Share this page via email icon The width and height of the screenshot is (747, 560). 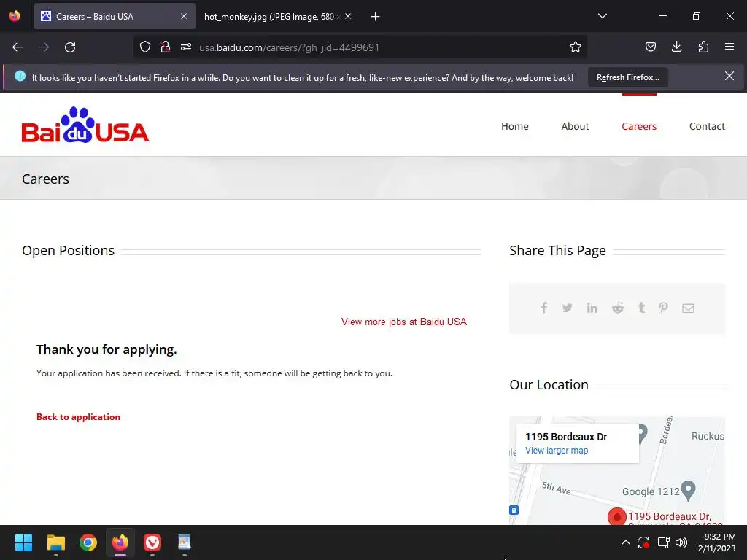688,308
